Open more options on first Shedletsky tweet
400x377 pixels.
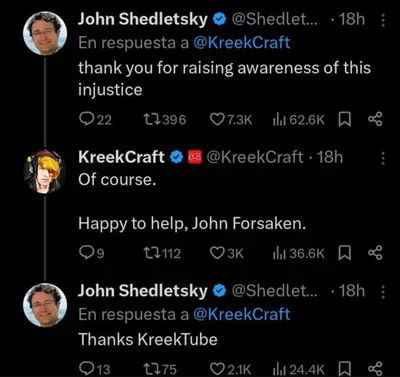[x=383, y=20]
